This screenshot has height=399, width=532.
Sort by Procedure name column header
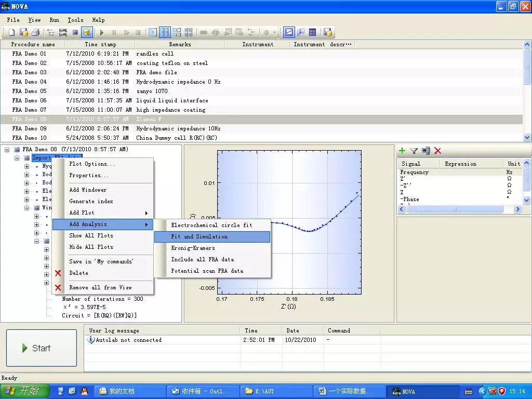pyautogui.click(x=33, y=45)
